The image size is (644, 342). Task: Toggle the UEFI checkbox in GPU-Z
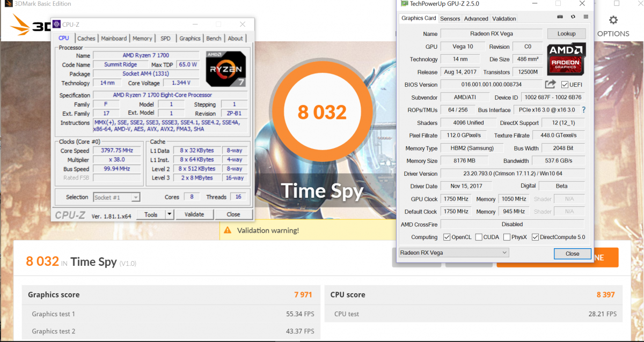click(565, 85)
